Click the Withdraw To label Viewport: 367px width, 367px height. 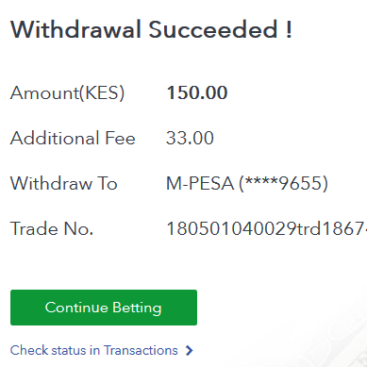64,183
